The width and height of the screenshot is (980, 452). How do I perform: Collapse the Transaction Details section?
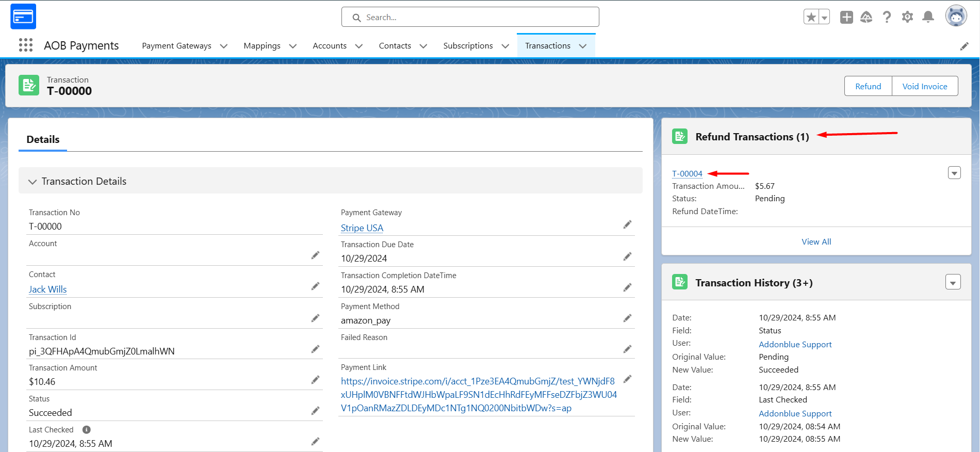(32, 182)
